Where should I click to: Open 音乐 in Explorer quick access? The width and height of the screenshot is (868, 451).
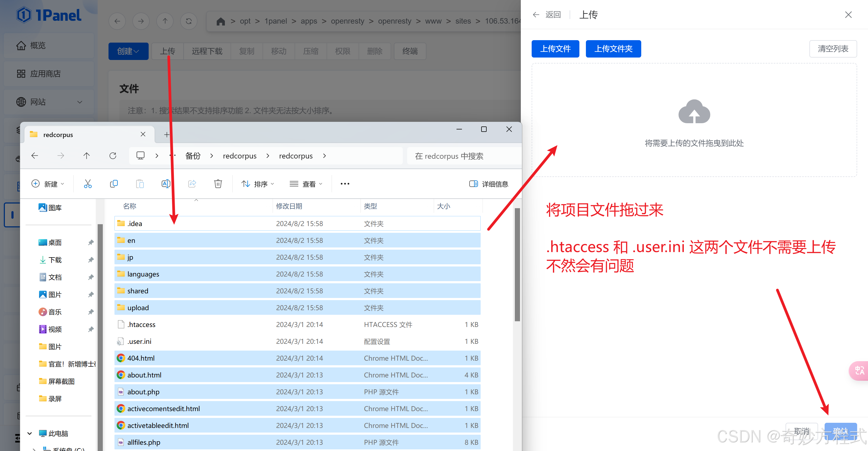click(x=50, y=312)
